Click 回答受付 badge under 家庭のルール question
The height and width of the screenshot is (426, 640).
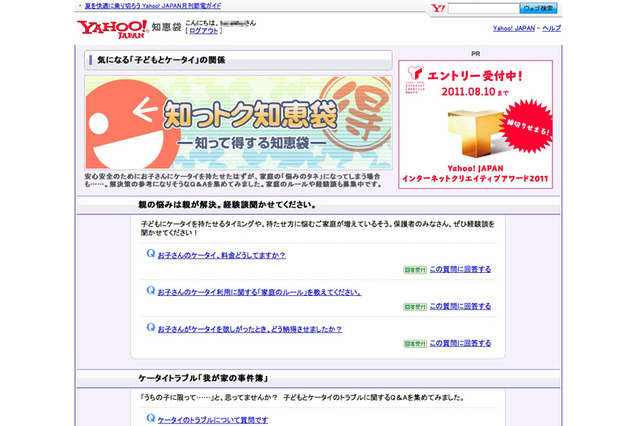[415, 306]
